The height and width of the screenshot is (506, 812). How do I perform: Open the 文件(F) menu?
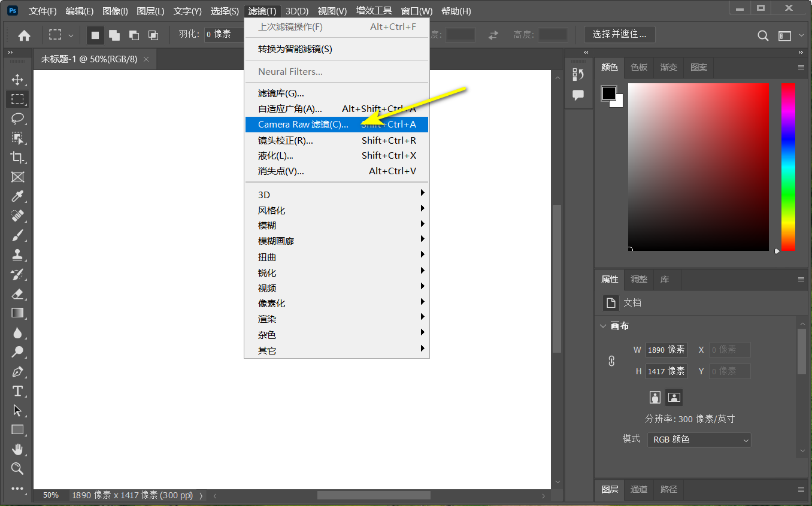[x=43, y=11]
